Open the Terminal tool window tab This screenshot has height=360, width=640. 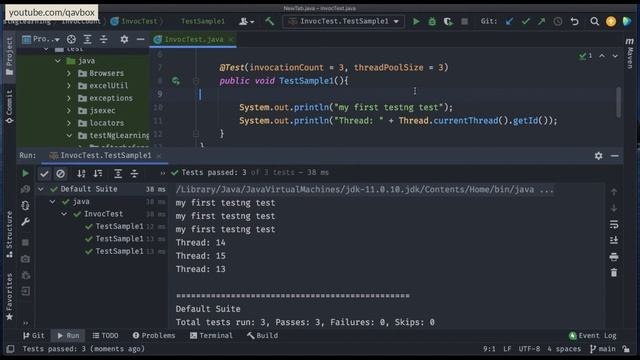point(211,336)
